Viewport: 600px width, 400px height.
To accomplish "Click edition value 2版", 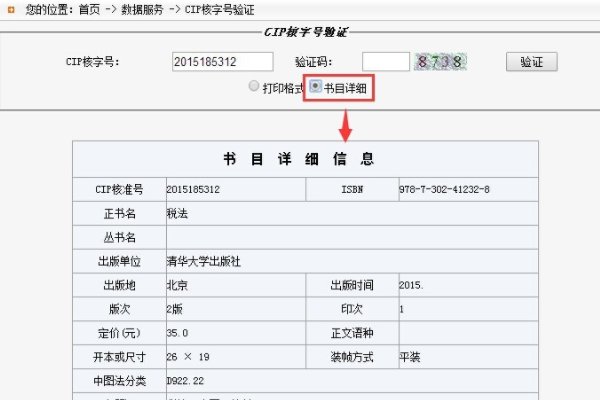I will click(x=174, y=309).
